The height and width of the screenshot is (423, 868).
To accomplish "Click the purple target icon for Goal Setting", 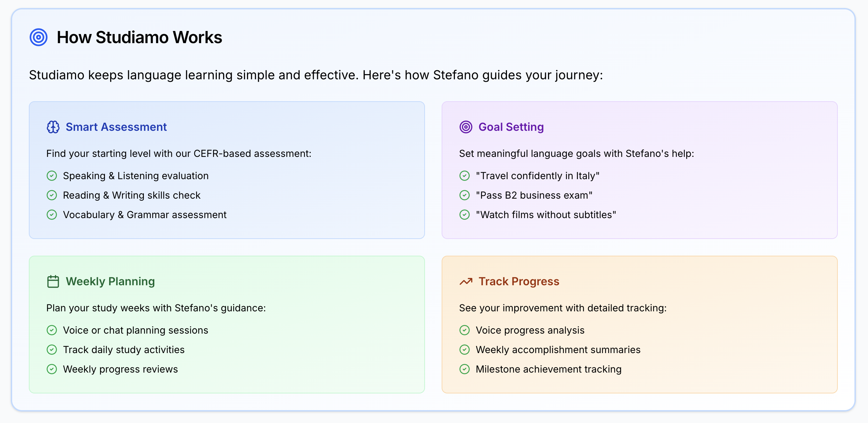I will 466,127.
